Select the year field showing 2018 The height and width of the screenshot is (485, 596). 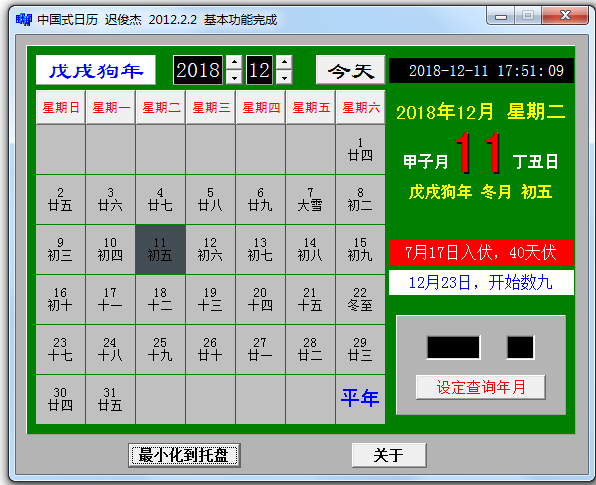coord(198,70)
